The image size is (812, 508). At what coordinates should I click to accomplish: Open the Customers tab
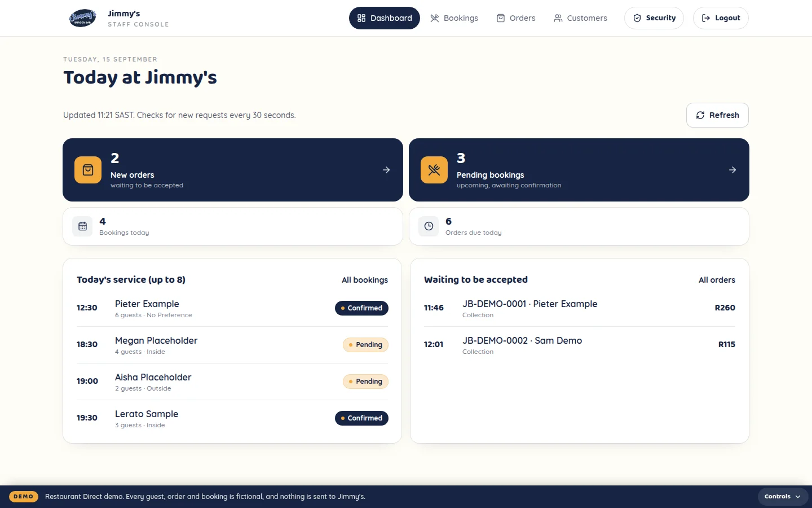click(580, 18)
